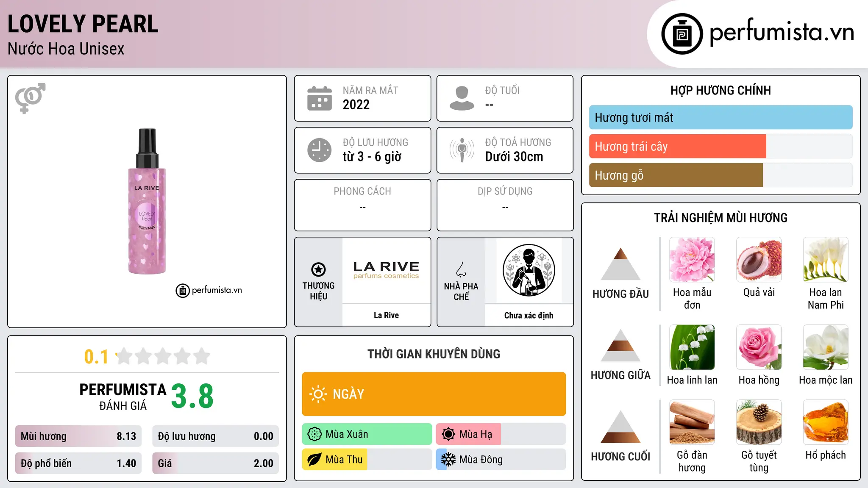Click the La Rive brand name text
The height and width of the screenshot is (488, 868).
[386, 315]
